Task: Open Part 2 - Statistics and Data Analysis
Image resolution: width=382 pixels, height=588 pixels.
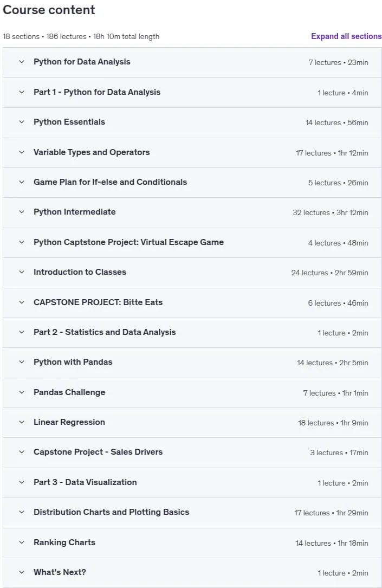Action: click(x=105, y=332)
